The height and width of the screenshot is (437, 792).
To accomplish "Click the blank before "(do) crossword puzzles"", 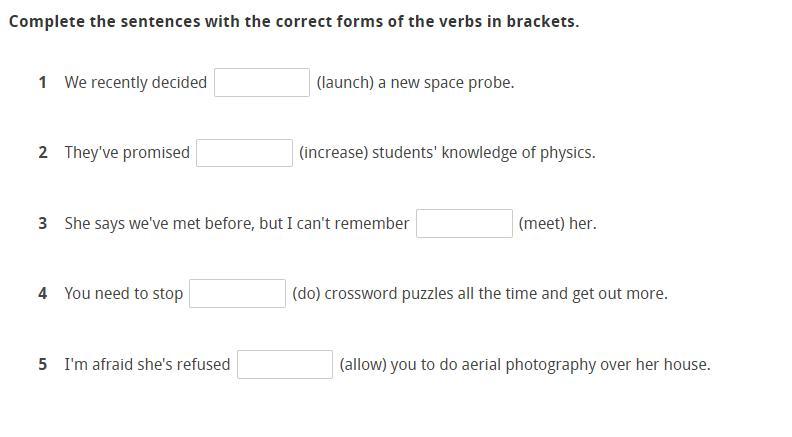I will [237, 294].
